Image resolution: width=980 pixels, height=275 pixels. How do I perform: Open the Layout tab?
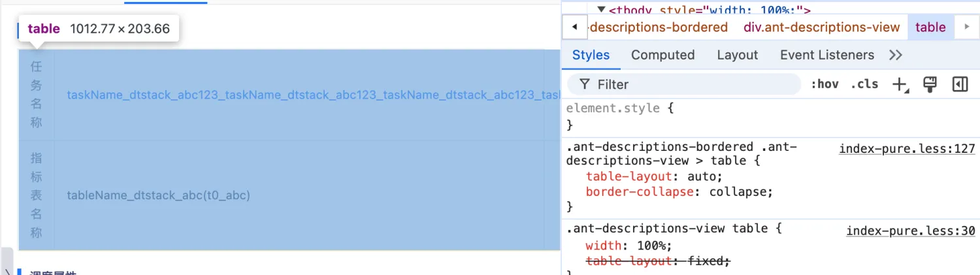click(x=737, y=56)
